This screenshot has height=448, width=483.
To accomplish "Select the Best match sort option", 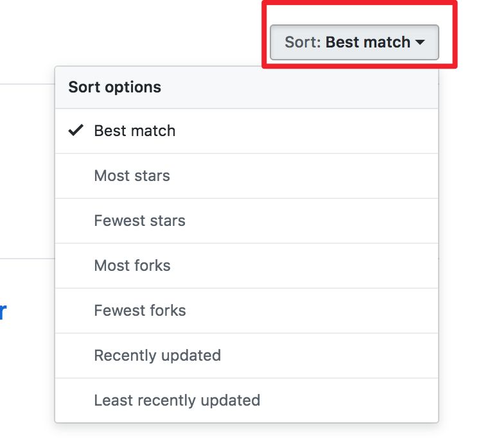I will click(135, 131).
